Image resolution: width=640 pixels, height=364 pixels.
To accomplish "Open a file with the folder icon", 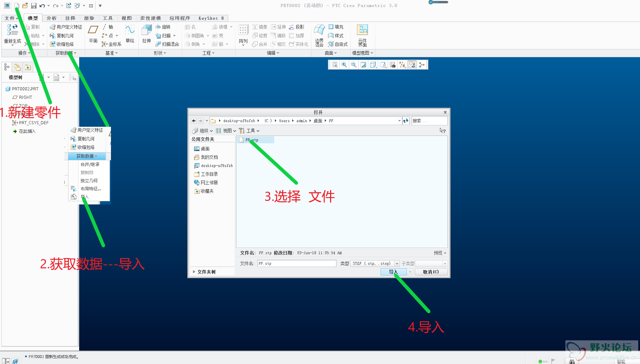I will click(25, 6).
